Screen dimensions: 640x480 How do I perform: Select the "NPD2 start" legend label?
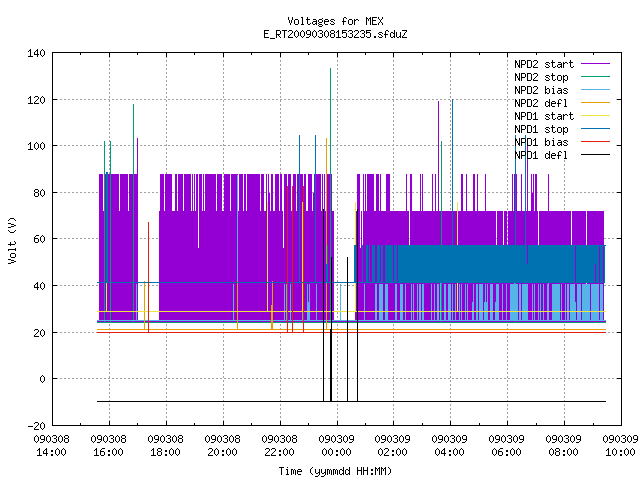[x=544, y=64]
